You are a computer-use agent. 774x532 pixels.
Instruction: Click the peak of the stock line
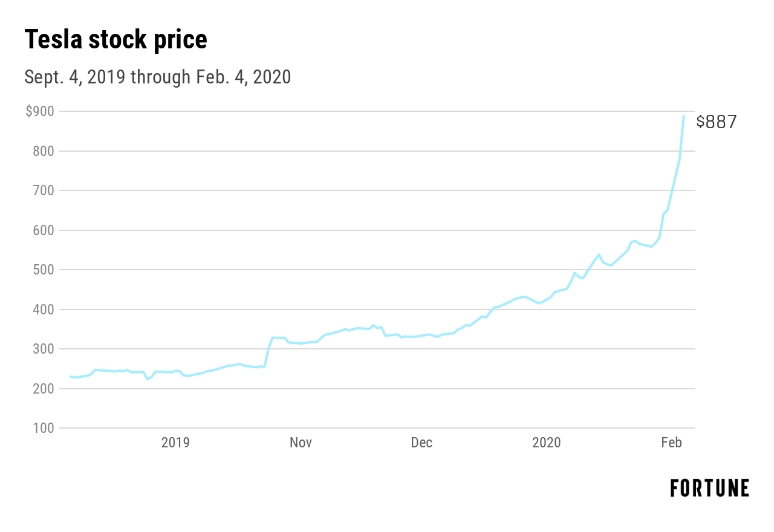click(684, 116)
